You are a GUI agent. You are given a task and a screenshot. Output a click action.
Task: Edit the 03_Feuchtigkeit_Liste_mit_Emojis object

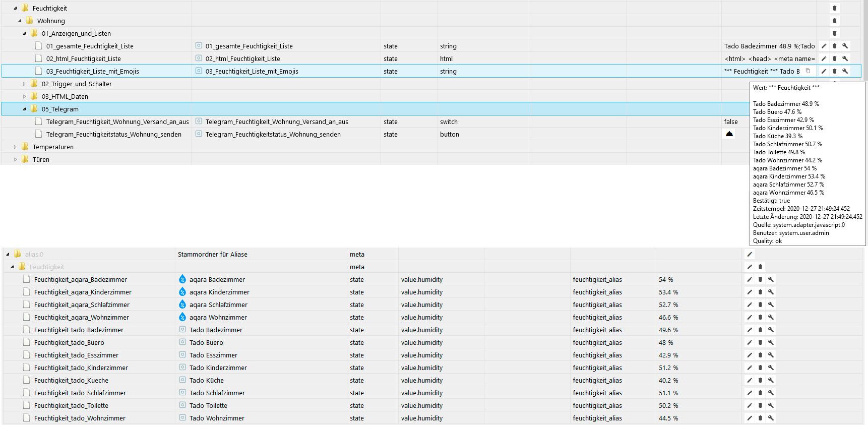pyautogui.click(x=824, y=71)
